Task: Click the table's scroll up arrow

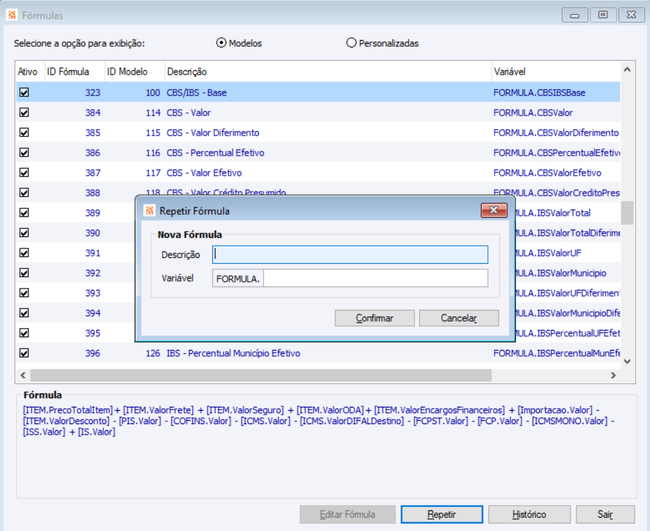Action: (627, 70)
